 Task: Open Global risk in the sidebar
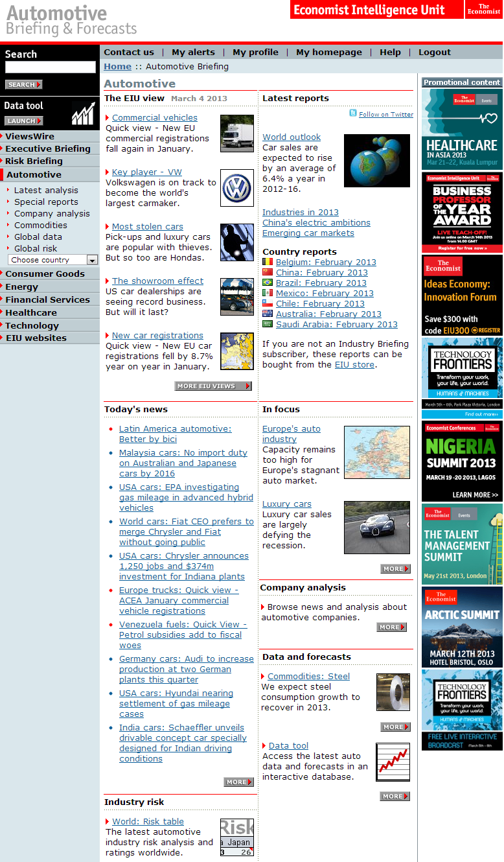tap(36, 248)
